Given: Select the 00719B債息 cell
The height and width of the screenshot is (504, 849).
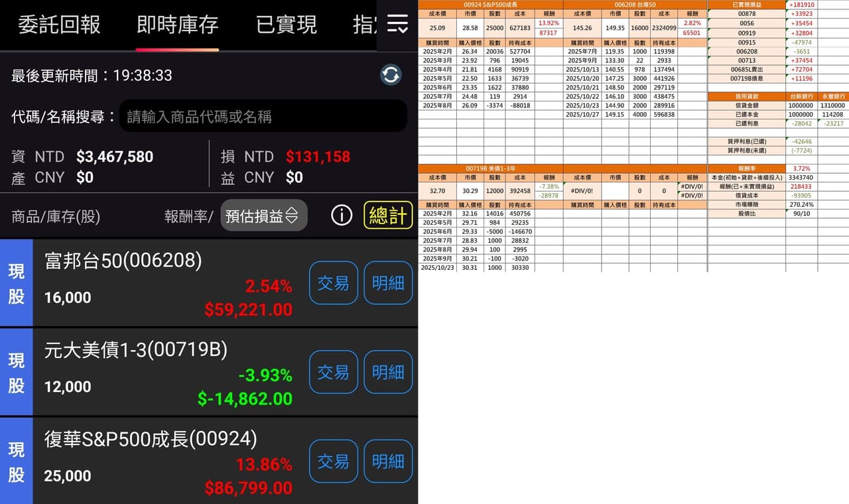Looking at the screenshot, I should 746,78.
